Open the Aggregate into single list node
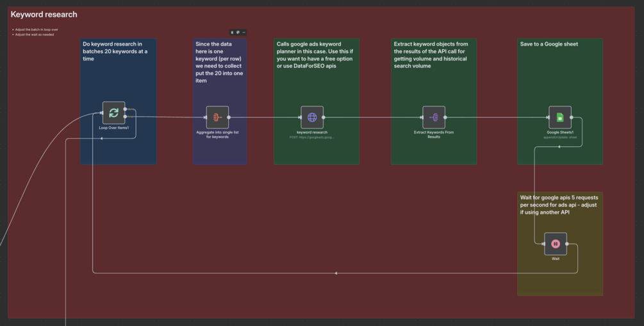Viewport: 644px width, 326px height. click(x=217, y=117)
